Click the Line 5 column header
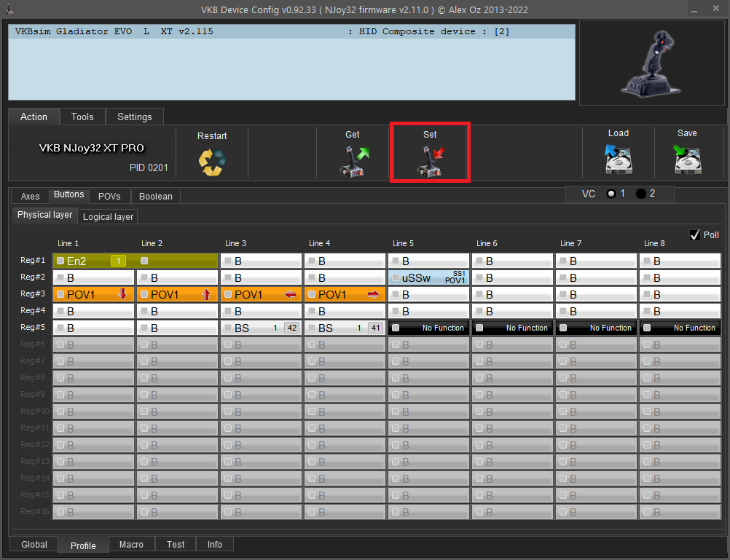The width and height of the screenshot is (730, 560). tap(403, 243)
